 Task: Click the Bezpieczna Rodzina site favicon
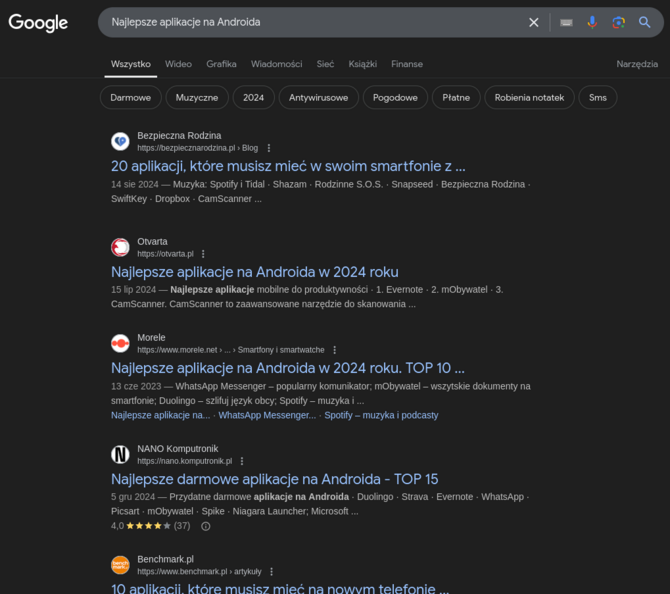tap(120, 141)
